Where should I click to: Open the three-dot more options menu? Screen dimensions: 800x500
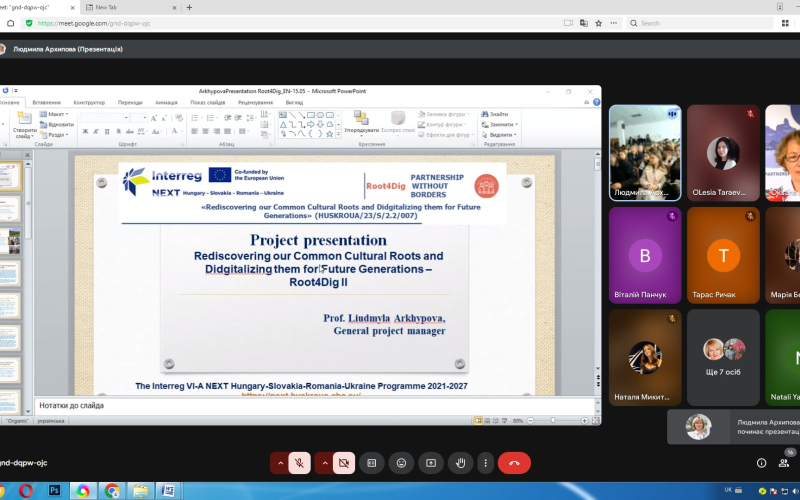485,463
